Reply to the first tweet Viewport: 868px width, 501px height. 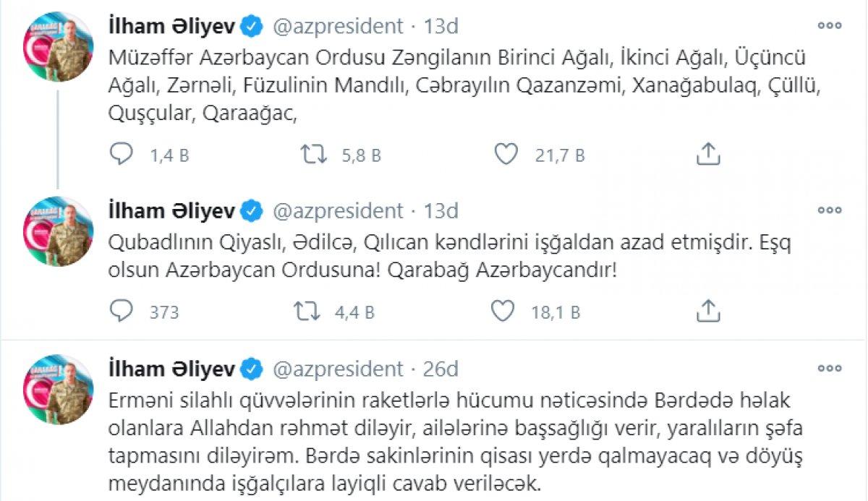click(122, 153)
